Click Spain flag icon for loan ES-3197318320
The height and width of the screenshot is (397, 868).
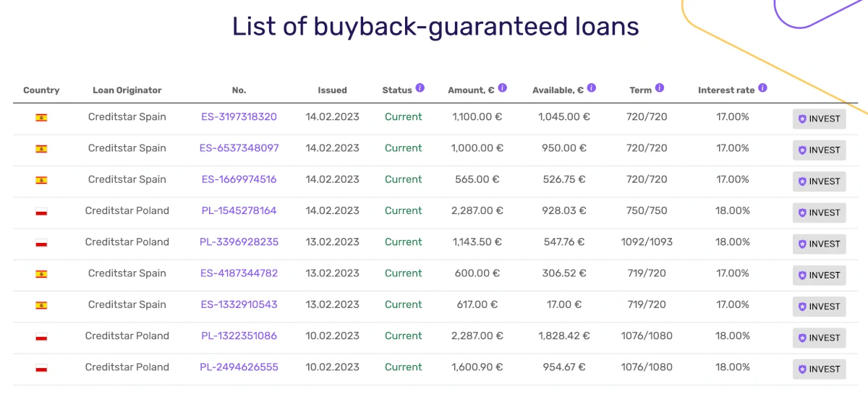(x=41, y=117)
